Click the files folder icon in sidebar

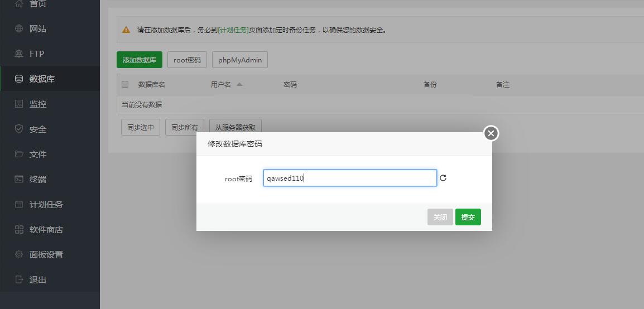(x=19, y=154)
